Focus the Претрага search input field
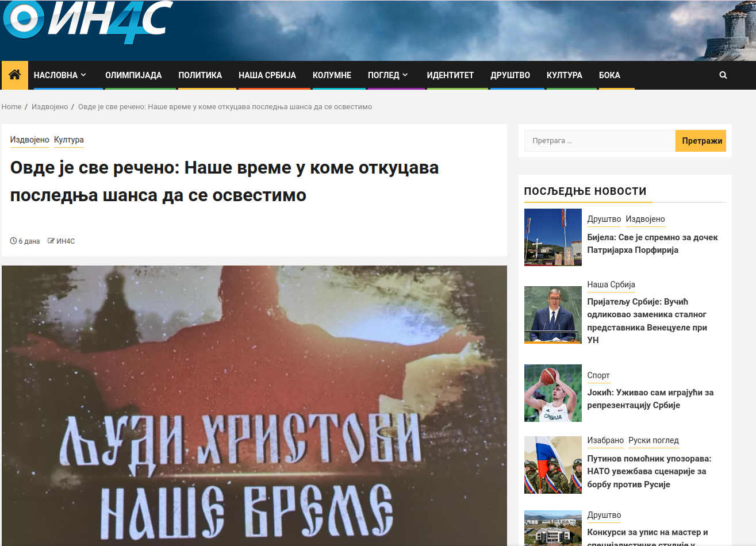 pyautogui.click(x=600, y=141)
